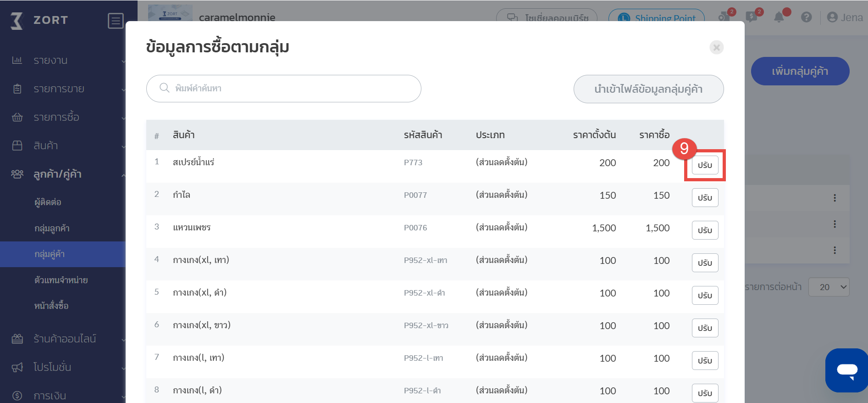Open the three-dot menu in first row
The height and width of the screenshot is (403, 868).
tap(835, 198)
